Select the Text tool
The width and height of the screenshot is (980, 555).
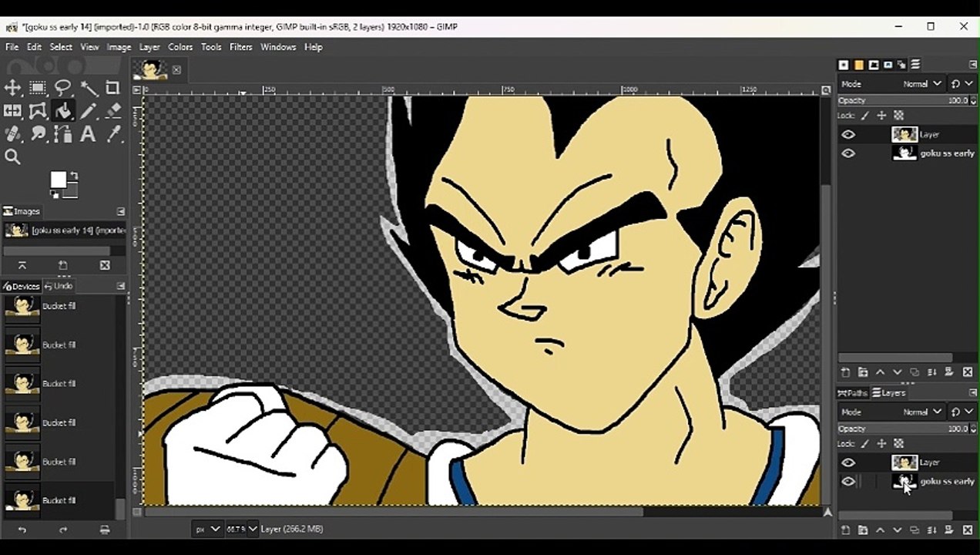[x=88, y=134]
